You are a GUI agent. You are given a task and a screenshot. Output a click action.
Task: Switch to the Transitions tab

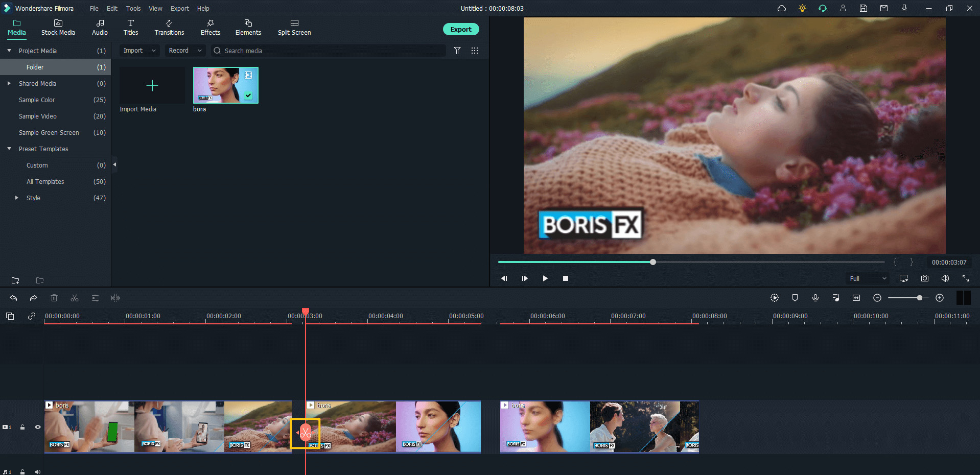pos(169,28)
